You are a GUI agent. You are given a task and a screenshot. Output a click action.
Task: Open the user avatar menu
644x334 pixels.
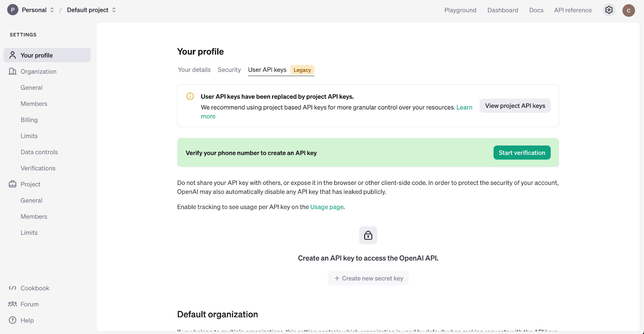click(629, 10)
